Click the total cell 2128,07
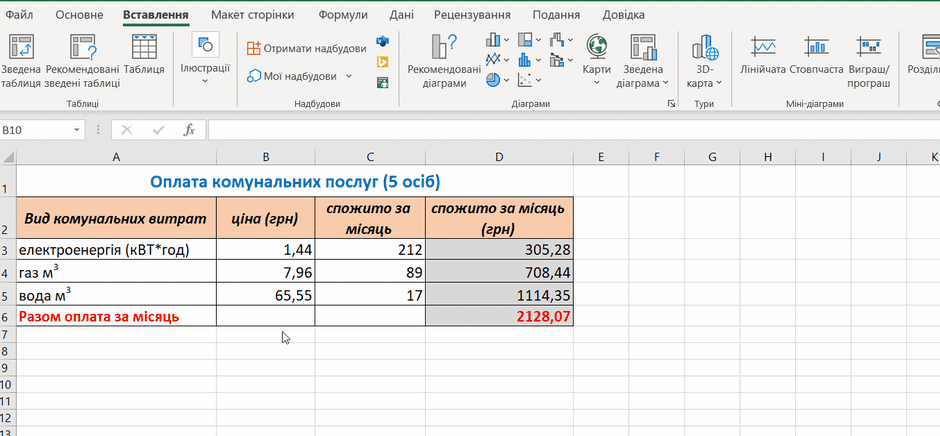The height and width of the screenshot is (436, 940). tap(499, 317)
